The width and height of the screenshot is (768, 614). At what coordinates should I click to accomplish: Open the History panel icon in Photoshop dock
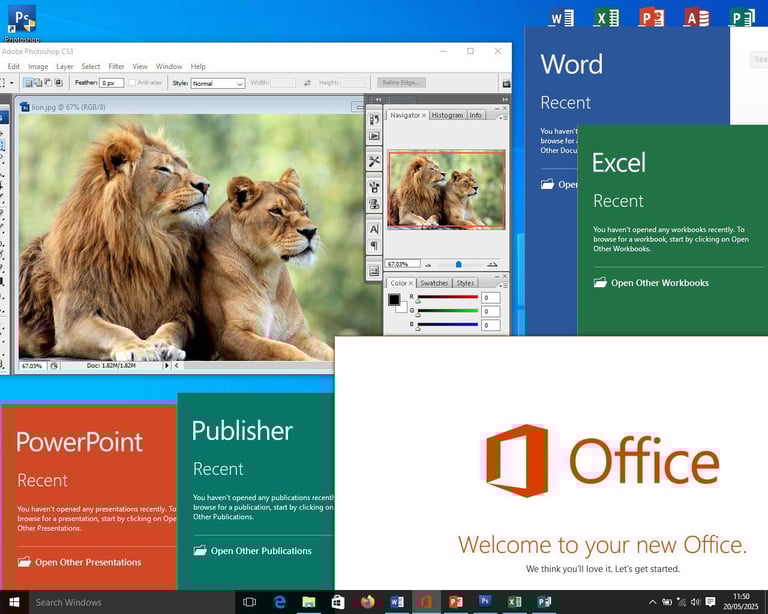pos(374,119)
